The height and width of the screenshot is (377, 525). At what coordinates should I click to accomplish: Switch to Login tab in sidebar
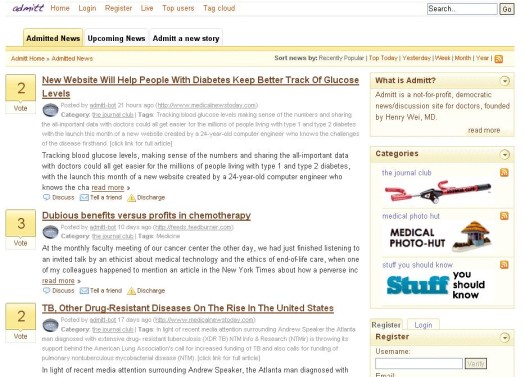click(423, 324)
